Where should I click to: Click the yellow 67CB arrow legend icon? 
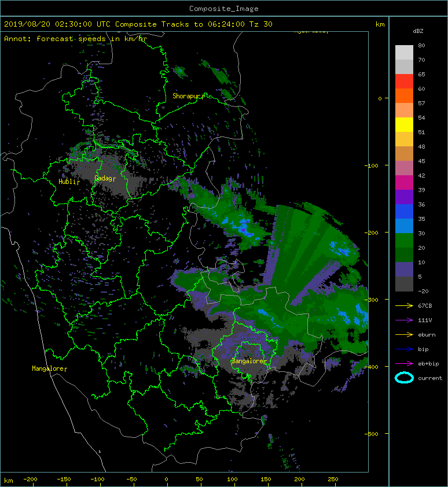404,305
